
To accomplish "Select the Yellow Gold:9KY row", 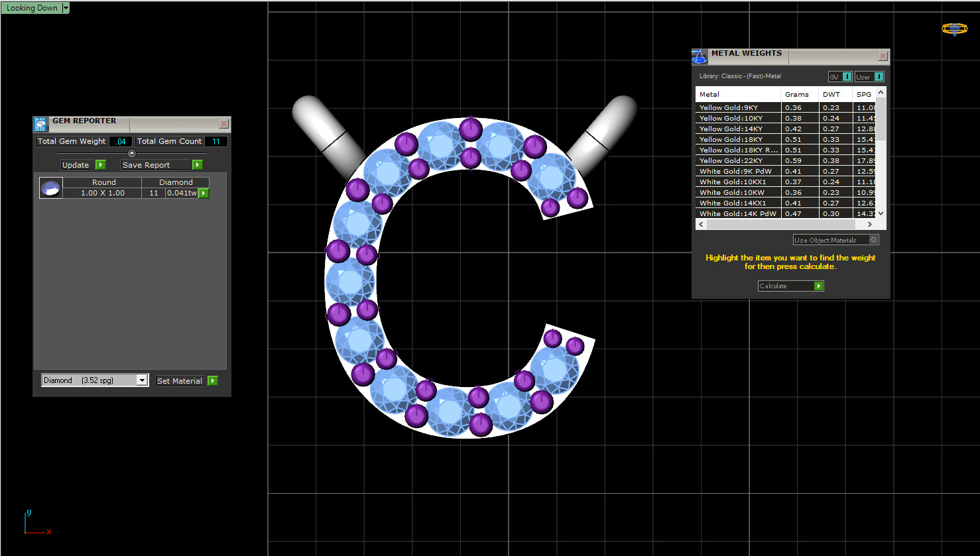I will (786, 107).
